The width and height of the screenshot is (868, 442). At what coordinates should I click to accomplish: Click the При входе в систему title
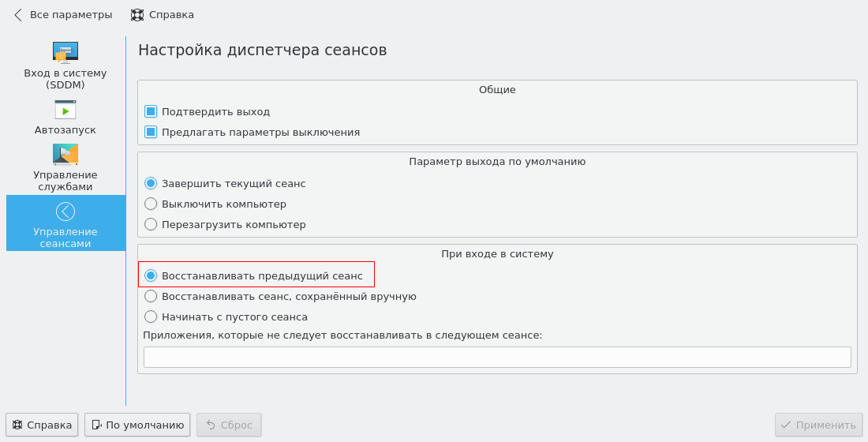tap(497, 254)
